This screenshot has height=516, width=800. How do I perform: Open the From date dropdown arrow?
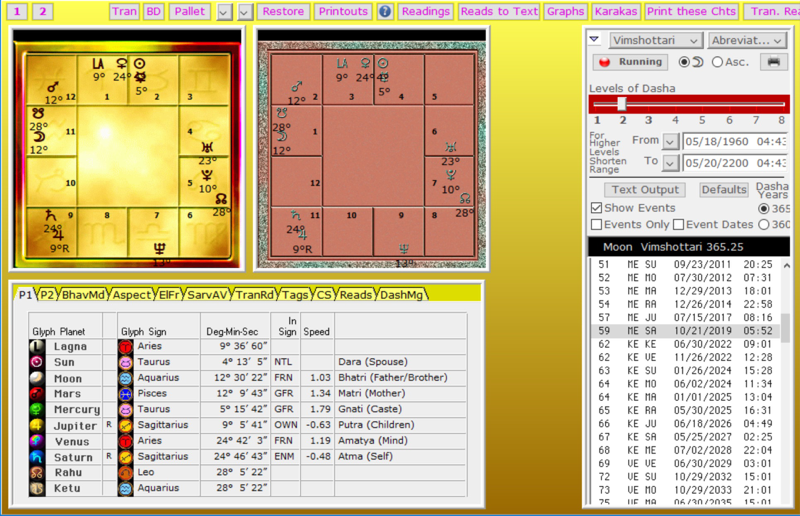pyautogui.click(x=670, y=141)
